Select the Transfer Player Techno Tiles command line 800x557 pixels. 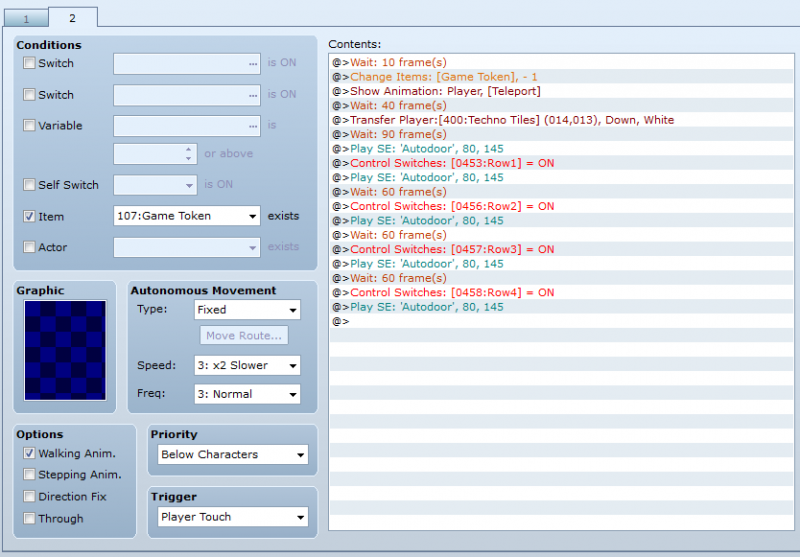point(561,120)
